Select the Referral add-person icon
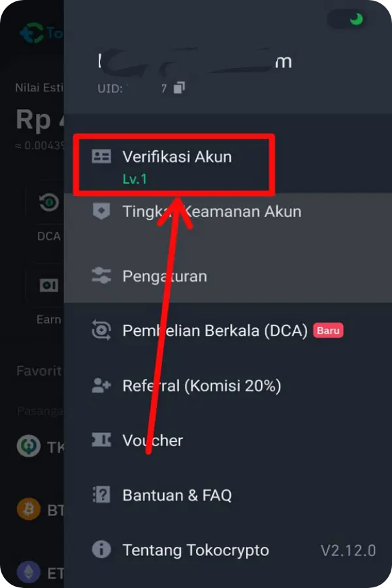The height and width of the screenshot is (588, 392). [101, 385]
